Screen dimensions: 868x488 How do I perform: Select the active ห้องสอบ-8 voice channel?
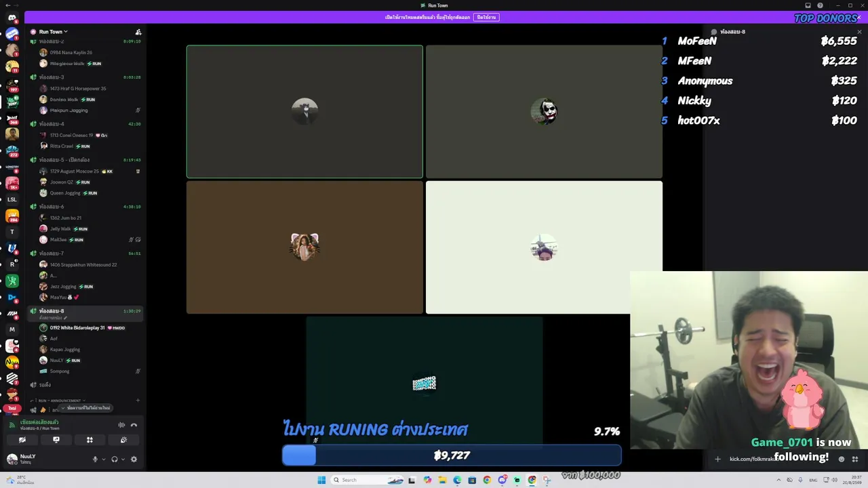[85, 314]
